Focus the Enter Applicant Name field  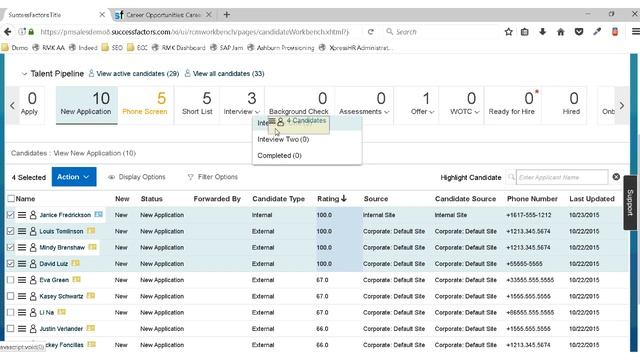pyautogui.click(x=562, y=177)
